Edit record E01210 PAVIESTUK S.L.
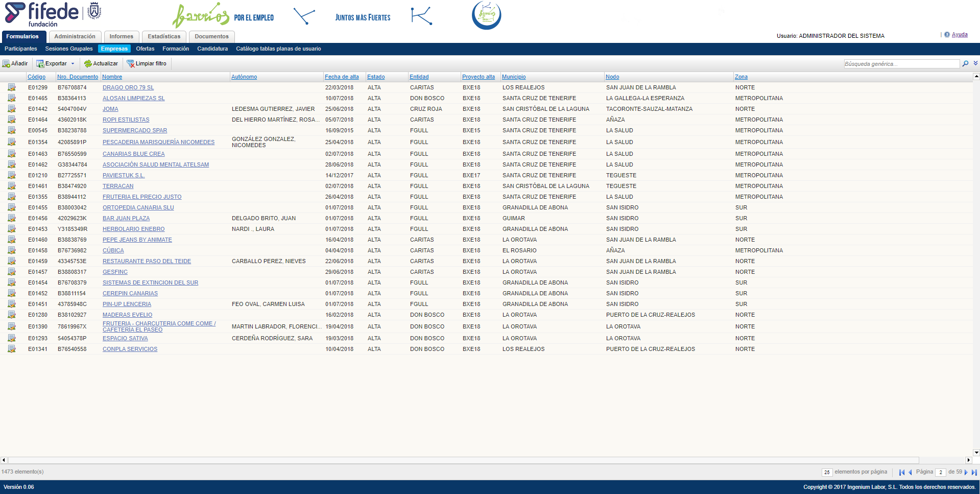Screen dimensions: 980x494 click(12, 175)
